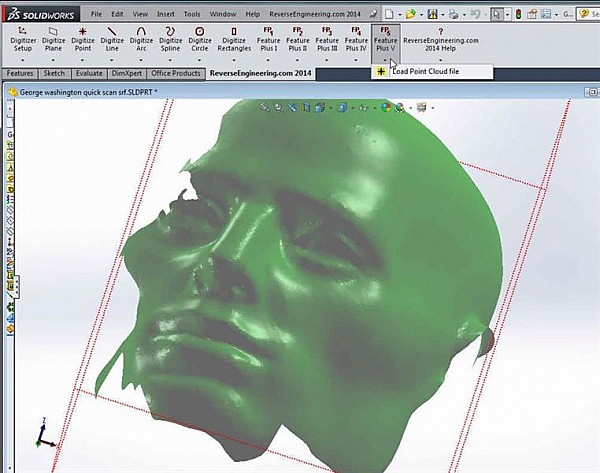The width and height of the screenshot is (600, 473).
Task: Open the DimXpert tab
Action: tap(127, 73)
